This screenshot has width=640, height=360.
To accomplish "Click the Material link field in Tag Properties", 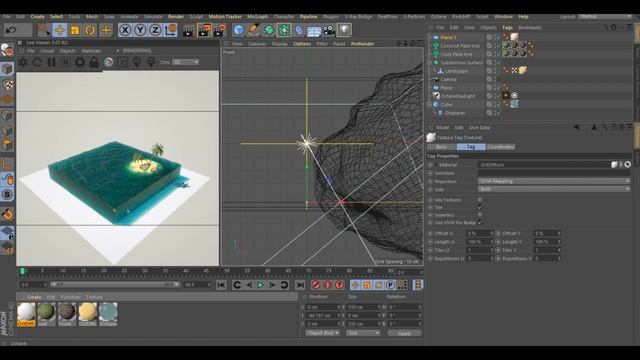I will coord(544,165).
